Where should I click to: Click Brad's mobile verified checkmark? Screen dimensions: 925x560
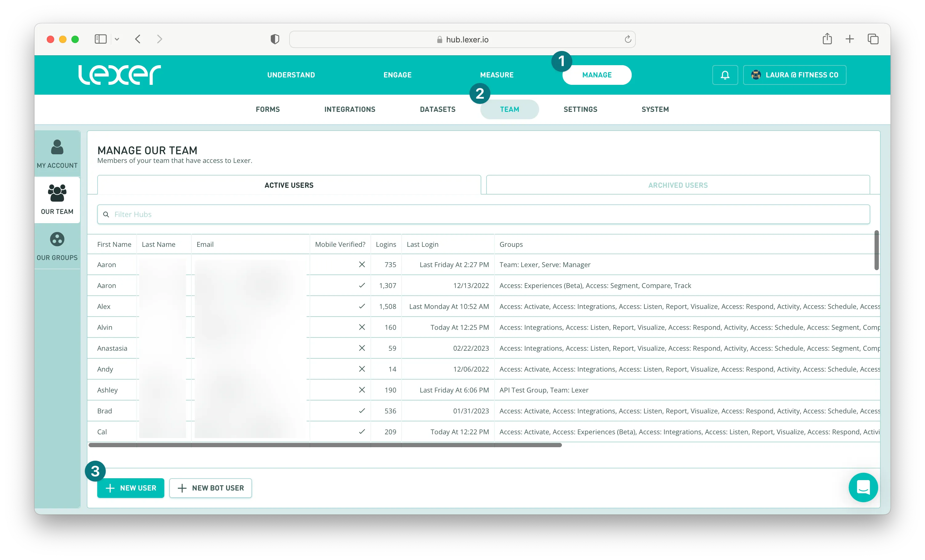[x=362, y=411]
